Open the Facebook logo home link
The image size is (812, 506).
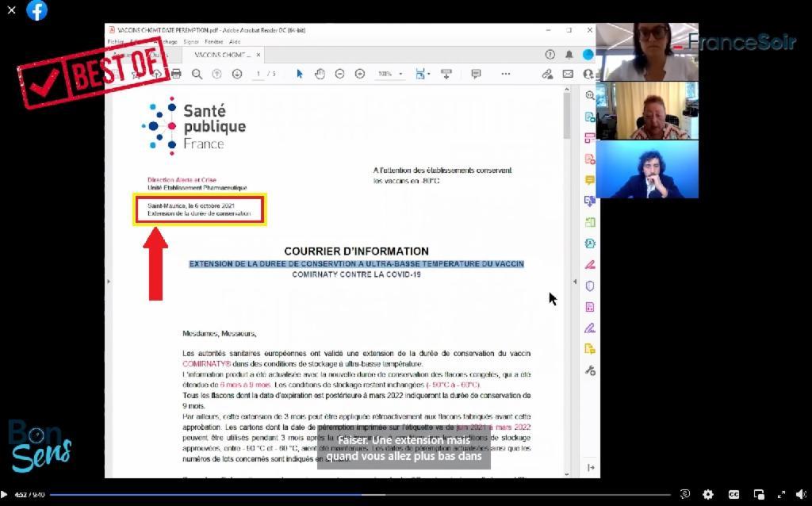pyautogui.click(x=36, y=10)
